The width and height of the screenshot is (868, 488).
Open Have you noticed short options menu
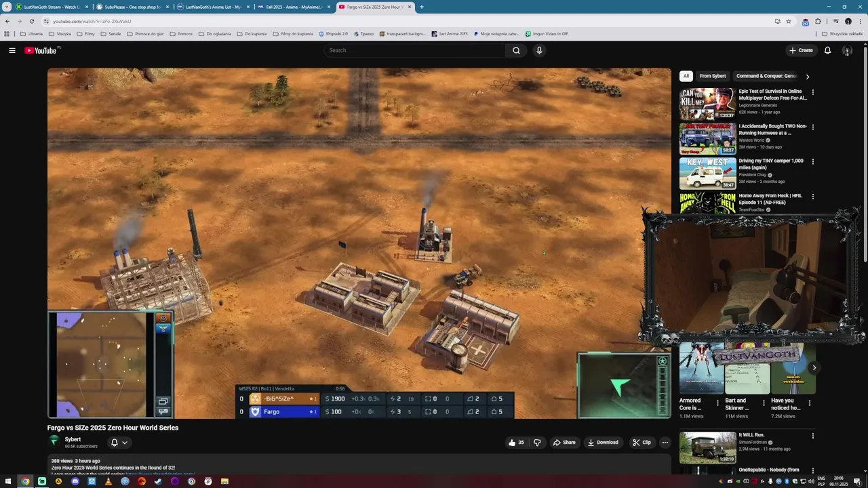(809, 403)
